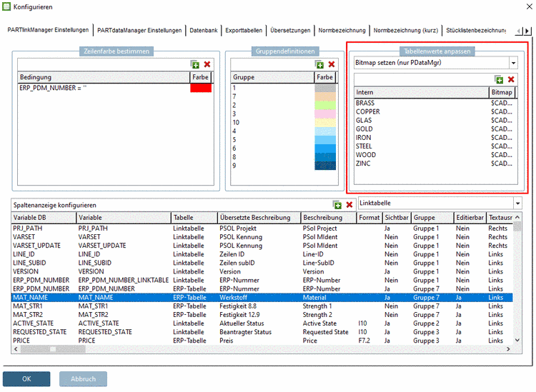Add a new group definition
Viewport: 536px width, 392px height.
319,64
